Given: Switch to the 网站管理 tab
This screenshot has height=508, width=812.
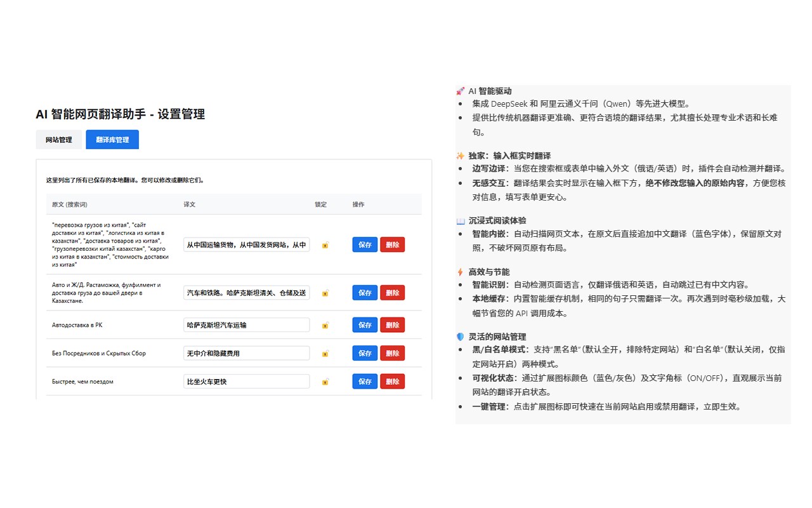Looking at the screenshot, I should pyautogui.click(x=58, y=139).
